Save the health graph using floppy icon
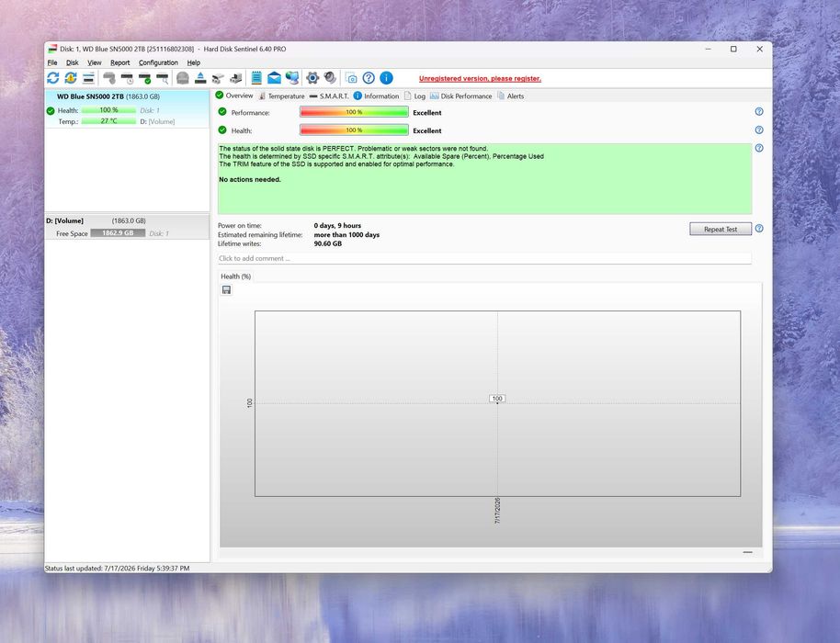 click(x=227, y=289)
